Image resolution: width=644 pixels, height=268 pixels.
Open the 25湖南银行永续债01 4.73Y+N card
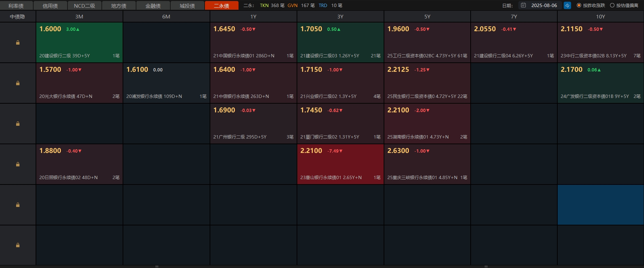tap(427, 123)
